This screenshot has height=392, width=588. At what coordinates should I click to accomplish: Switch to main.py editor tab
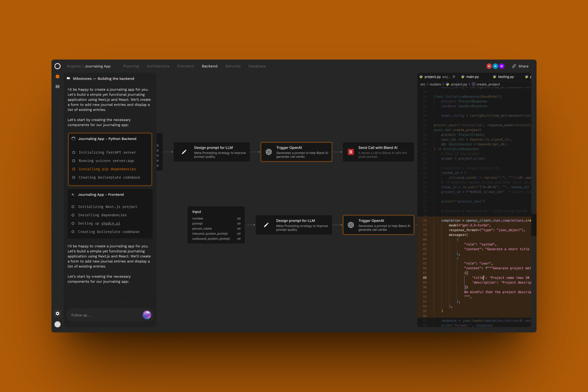point(473,77)
